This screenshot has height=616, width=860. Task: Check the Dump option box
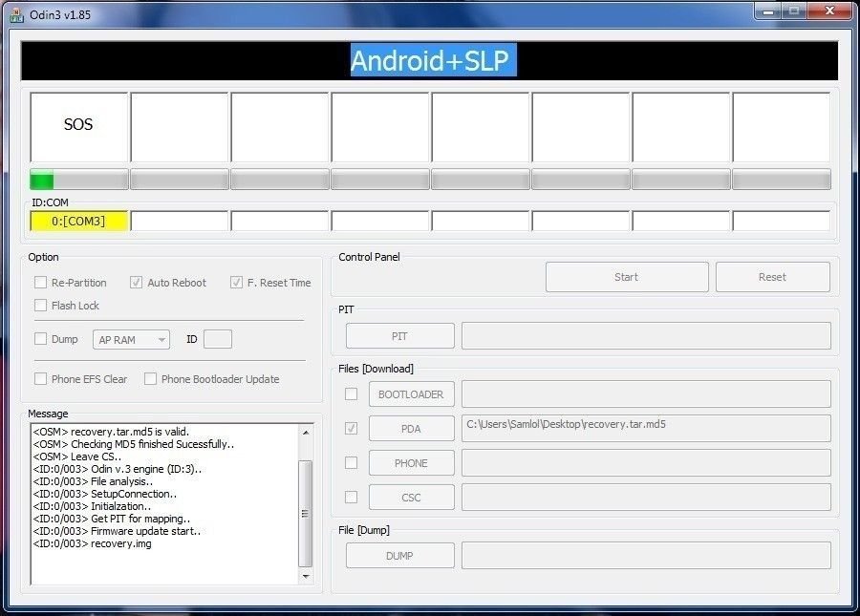tap(40, 339)
